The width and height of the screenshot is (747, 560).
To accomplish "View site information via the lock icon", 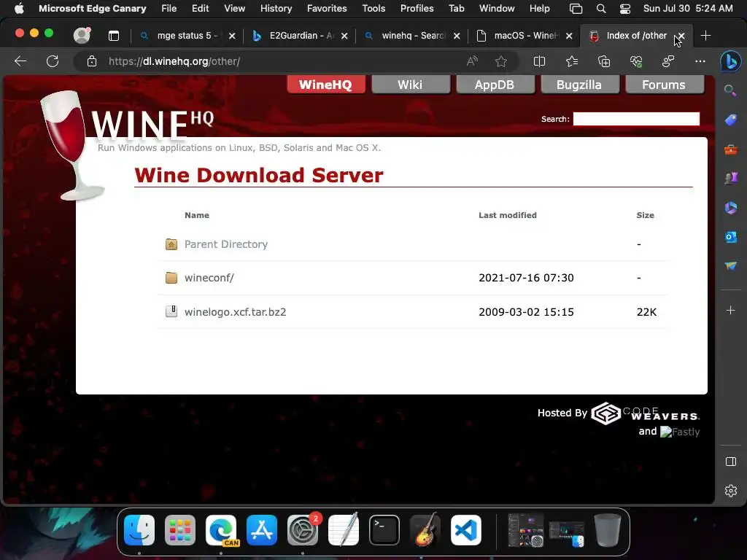I will 91,61.
